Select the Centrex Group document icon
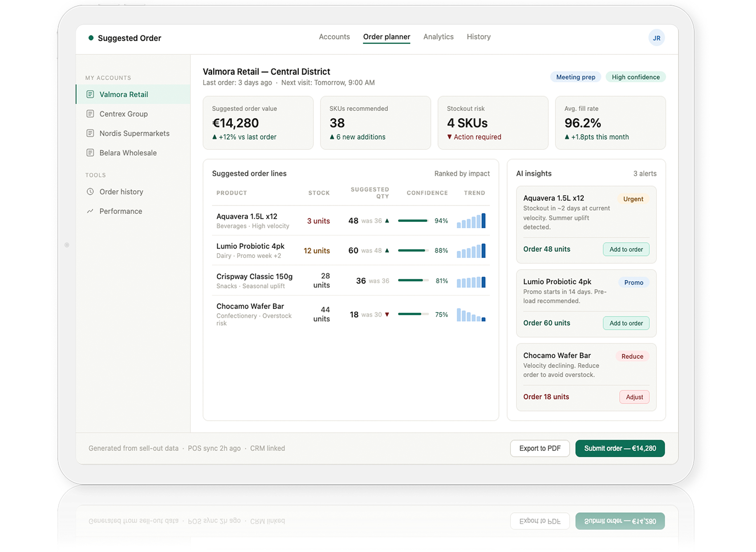 point(90,114)
